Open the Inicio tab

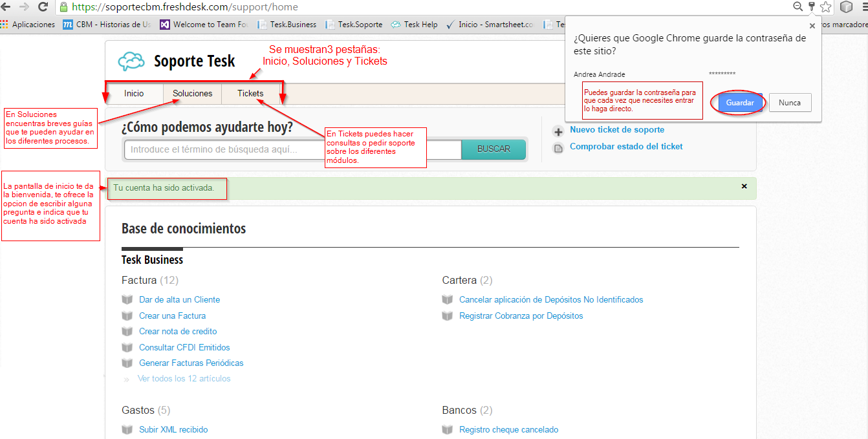(134, 93)
